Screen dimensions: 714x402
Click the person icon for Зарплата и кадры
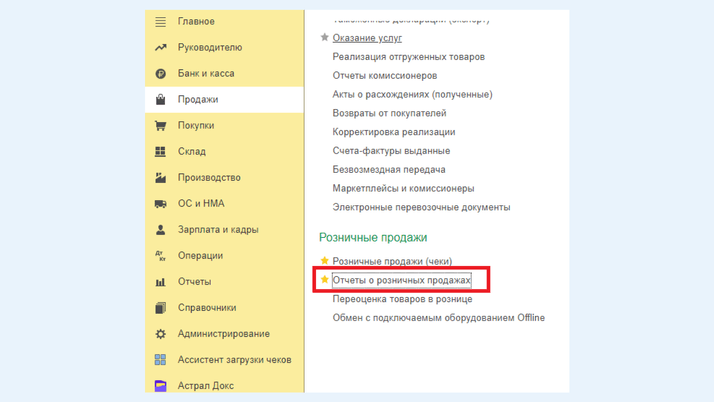[160, 229]
